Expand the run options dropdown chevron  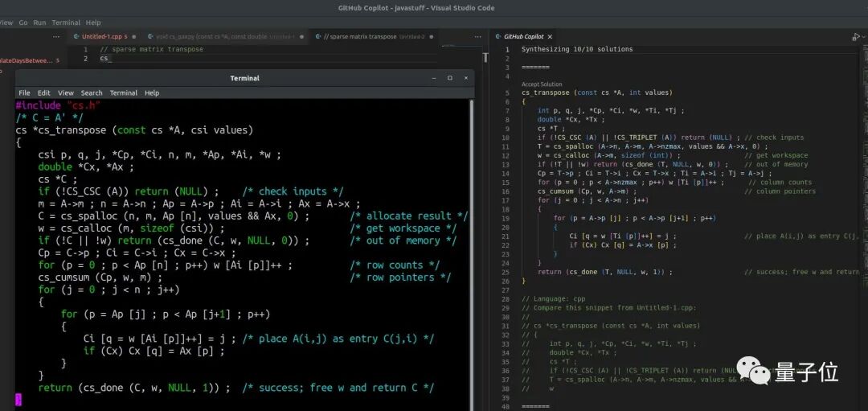click(862, 37)
